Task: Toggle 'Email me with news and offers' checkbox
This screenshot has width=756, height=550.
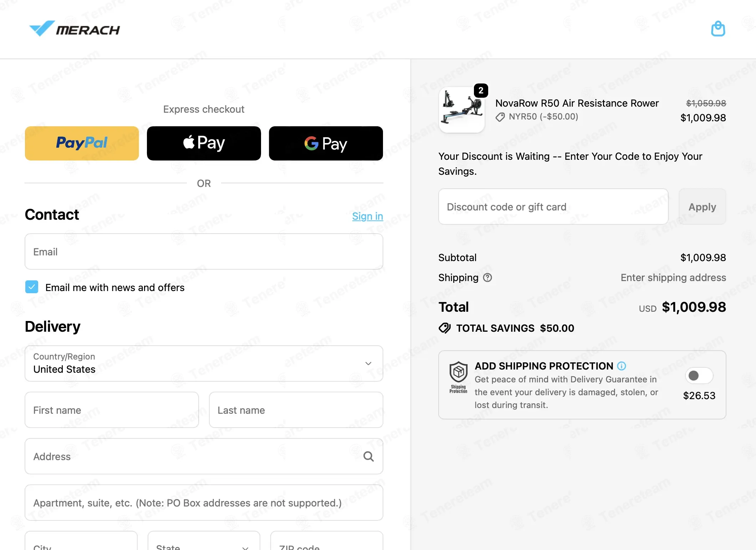Action: pyautogui.click(x=32, y=287)
